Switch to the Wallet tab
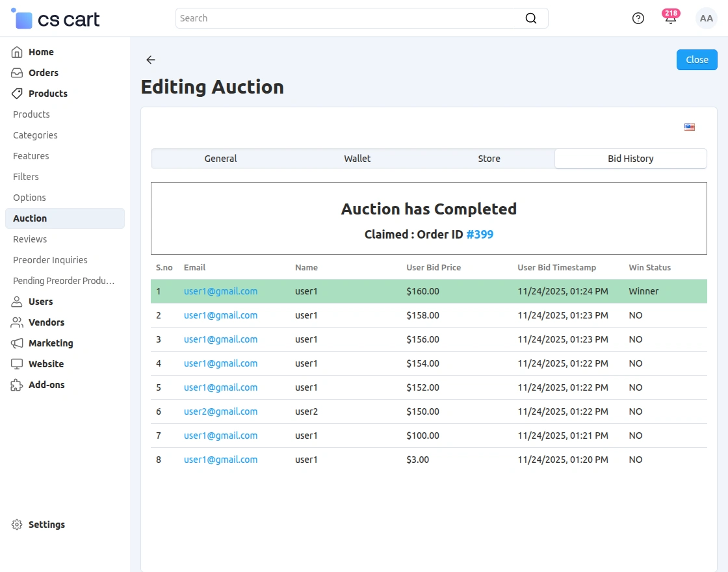Screen dimensions: 728x572 point(357,158)
